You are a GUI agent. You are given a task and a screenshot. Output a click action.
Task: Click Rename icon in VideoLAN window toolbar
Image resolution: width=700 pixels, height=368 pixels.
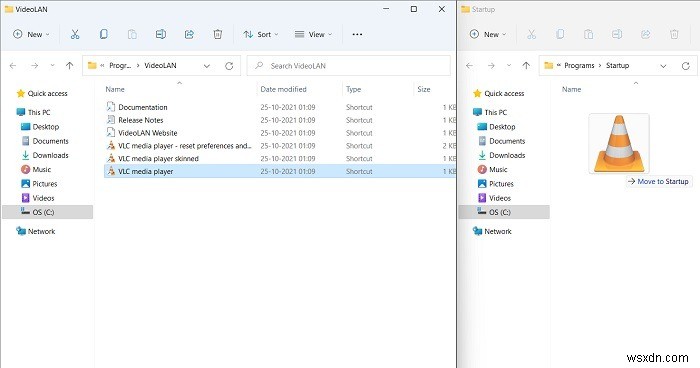coord(161,34)
